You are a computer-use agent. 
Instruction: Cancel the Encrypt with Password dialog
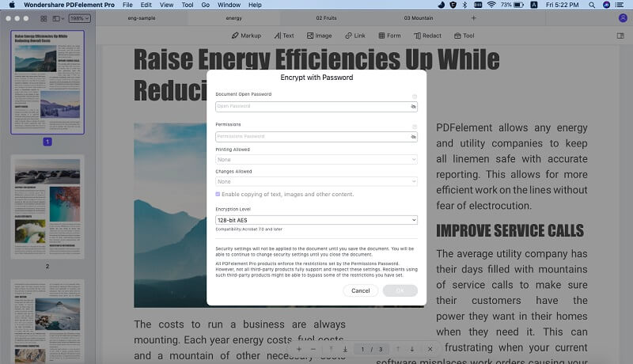click(361, 290)
